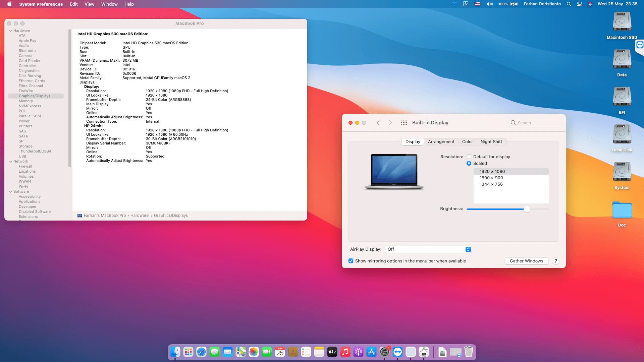644x362 pixels.
Task: Open TeamViewer from the Dock
Action: pyautogui.click(x=398, y=352)
